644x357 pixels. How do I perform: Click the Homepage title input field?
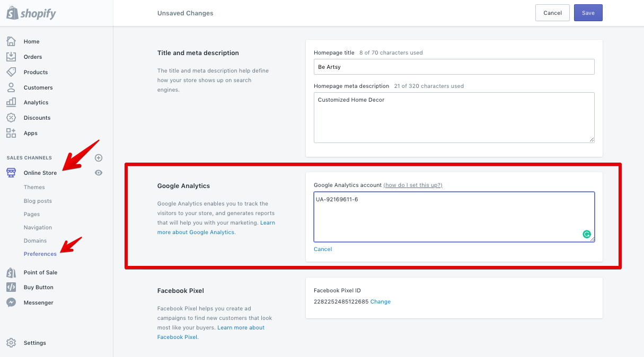pos(454,67)
